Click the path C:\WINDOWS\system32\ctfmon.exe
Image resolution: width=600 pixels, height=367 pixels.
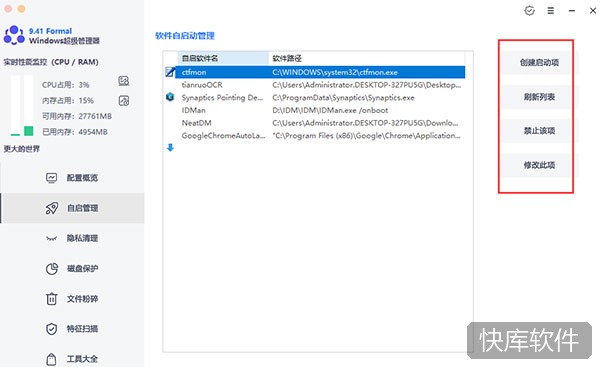click(x=335, y=72)
